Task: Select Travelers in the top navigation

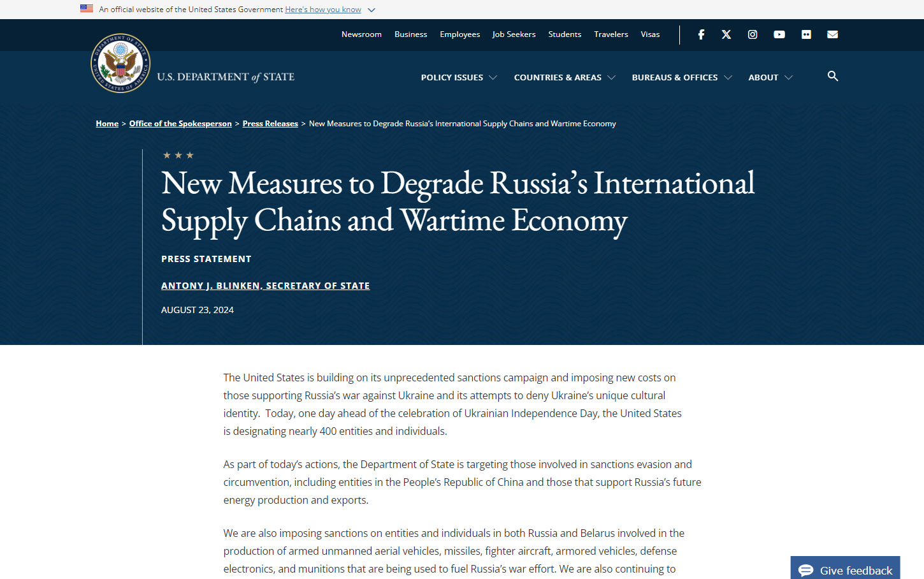Action: 610,34
